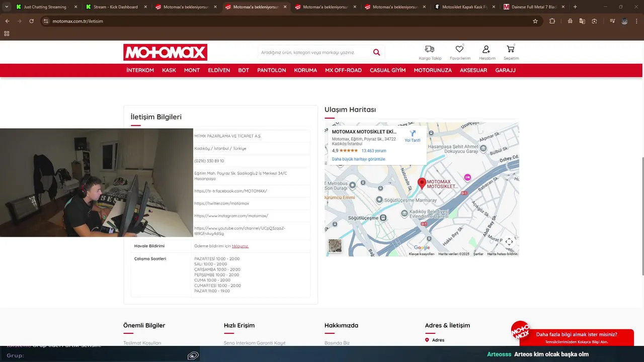Open the Hesabım account icon
Image resolution: width=644 pixels, height=362 pixels.
pos(486,49)
